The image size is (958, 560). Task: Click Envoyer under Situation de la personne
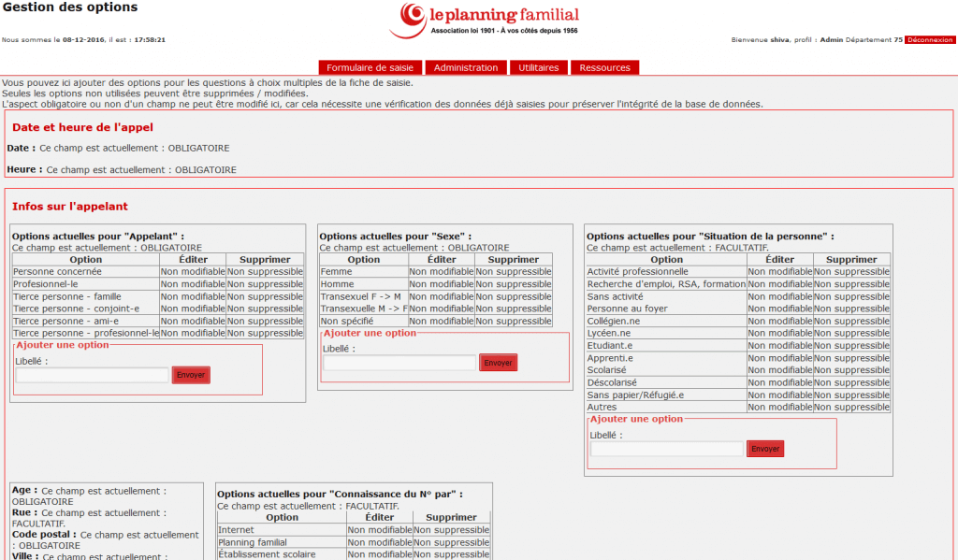765,449
